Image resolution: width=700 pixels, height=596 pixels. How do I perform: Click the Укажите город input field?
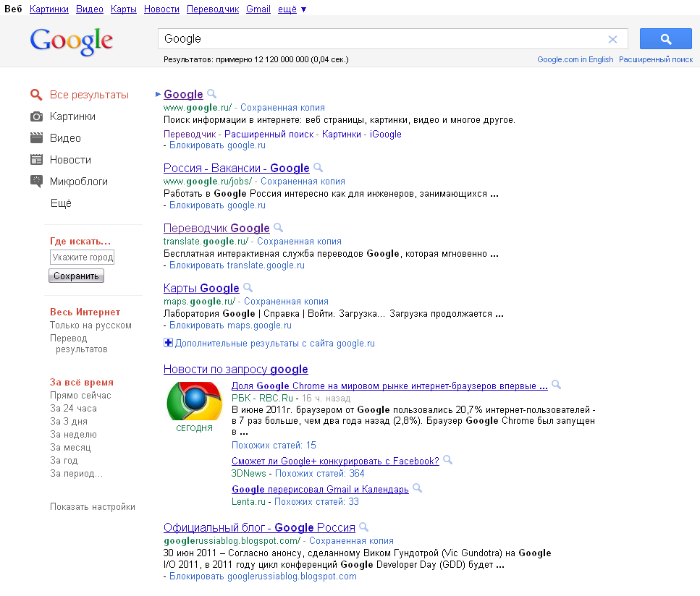click(x=82, y=257)
